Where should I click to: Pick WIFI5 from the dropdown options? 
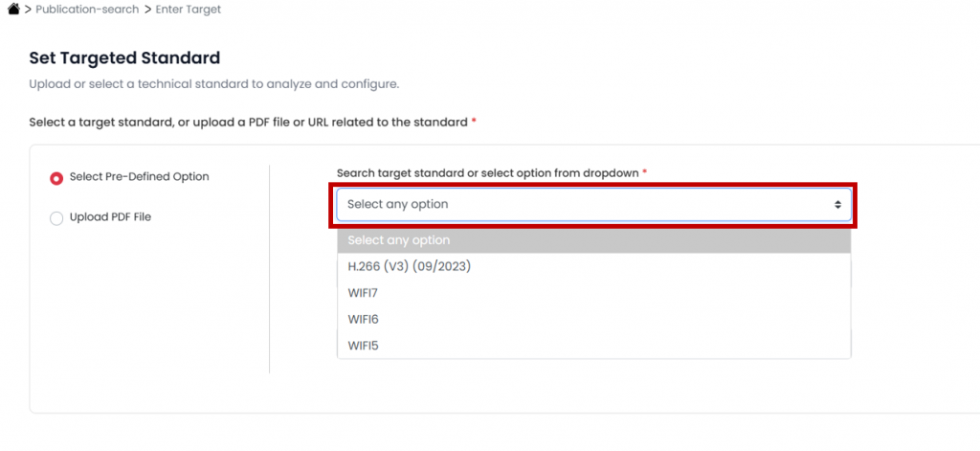point(364,345)
